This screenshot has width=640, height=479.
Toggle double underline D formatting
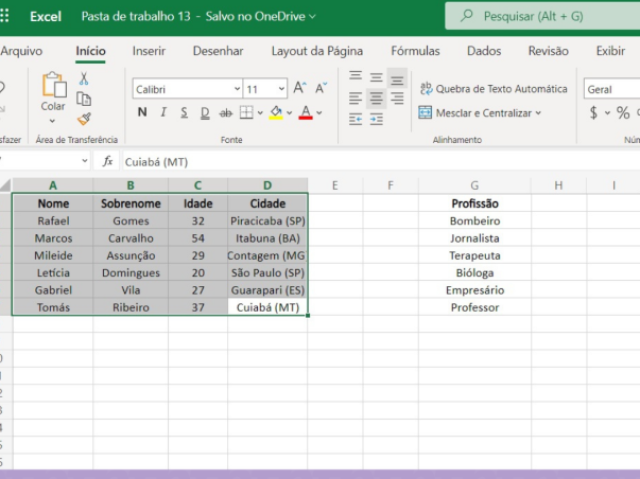(205, 113)
